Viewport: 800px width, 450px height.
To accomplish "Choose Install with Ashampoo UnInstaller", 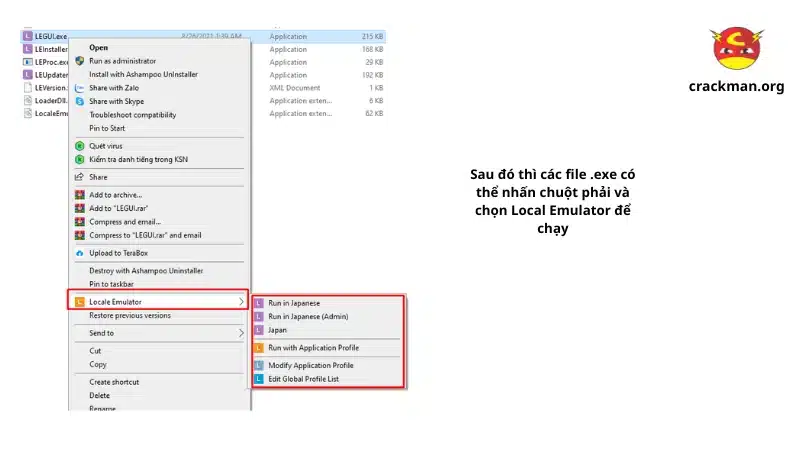I will 143,74.
